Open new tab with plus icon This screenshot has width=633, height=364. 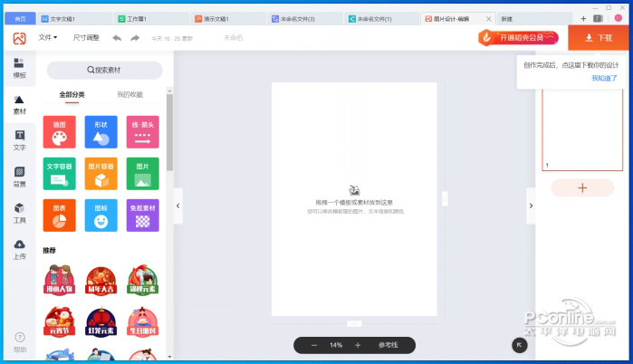point(583,19)
